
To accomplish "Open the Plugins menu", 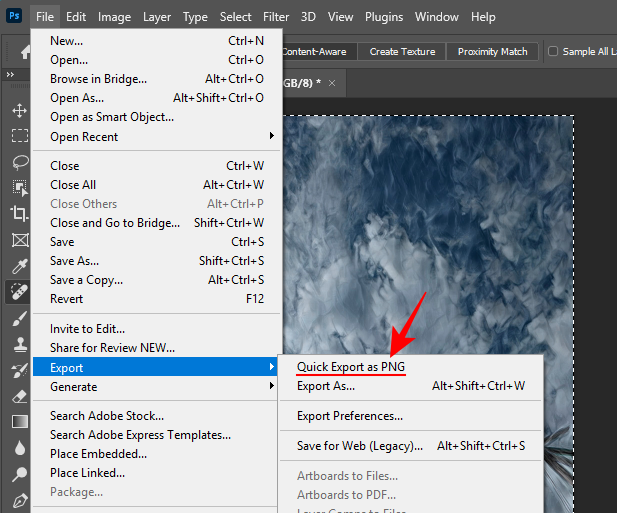I will click(x=384, y=17).
